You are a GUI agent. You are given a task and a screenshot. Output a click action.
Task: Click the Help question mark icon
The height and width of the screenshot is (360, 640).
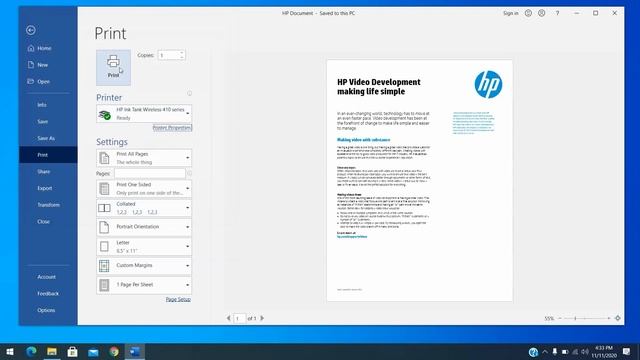pos(557,13)
